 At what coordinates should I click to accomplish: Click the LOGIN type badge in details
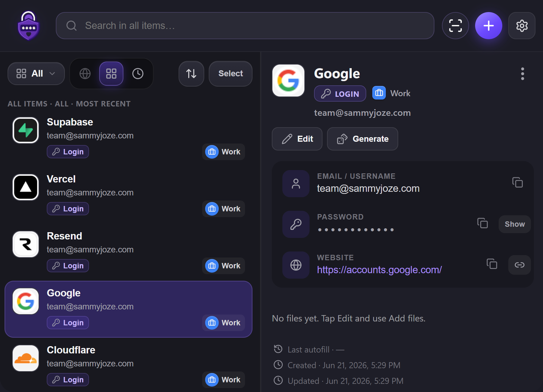pos(340,94)
